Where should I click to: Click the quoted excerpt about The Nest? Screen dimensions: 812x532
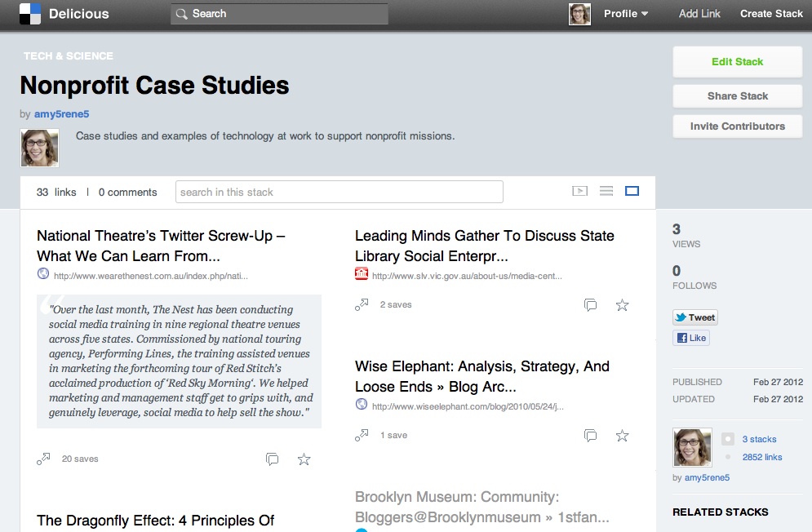pyautogui.click(x=180, y=361)
